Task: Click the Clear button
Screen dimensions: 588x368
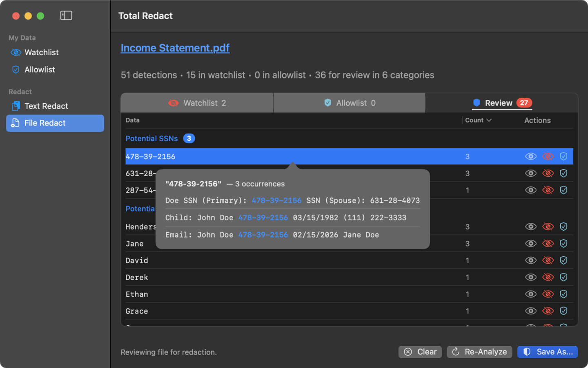Action: 420,352
